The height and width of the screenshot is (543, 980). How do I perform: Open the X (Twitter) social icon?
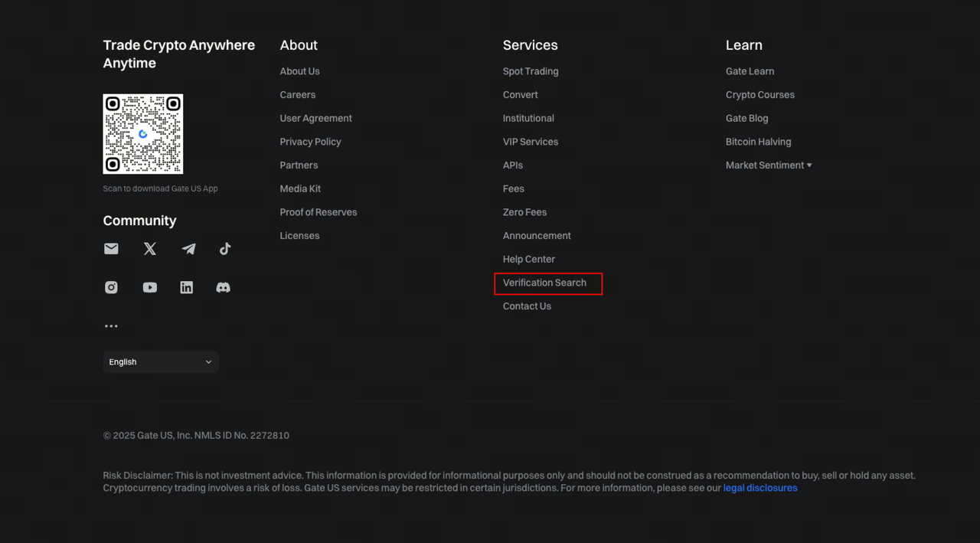150,249
